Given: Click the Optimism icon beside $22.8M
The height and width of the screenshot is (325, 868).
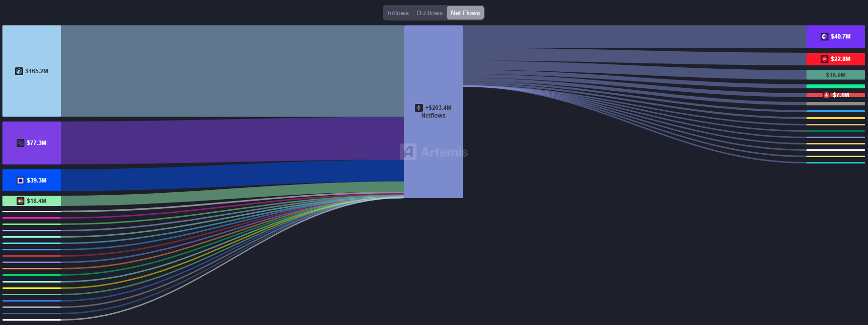Looking at the screenshot, I should coord(825,59).
